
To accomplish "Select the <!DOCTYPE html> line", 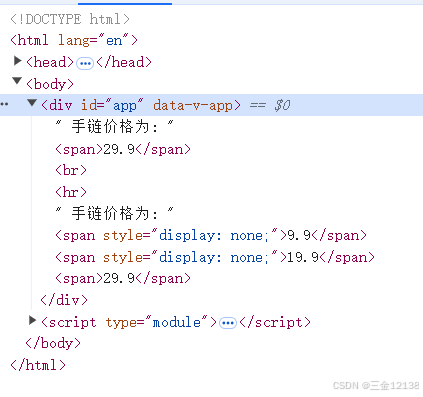I will pyautogui.click(x=70, y=19).
